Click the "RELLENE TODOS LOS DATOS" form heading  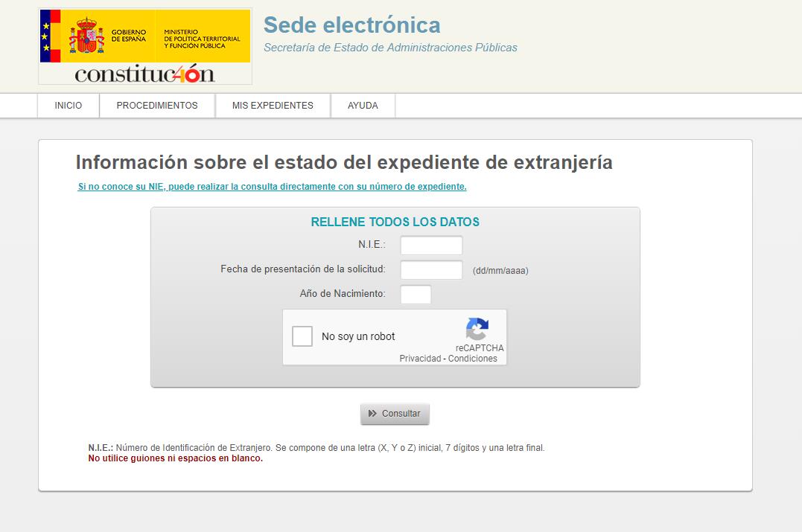[395, 222]
